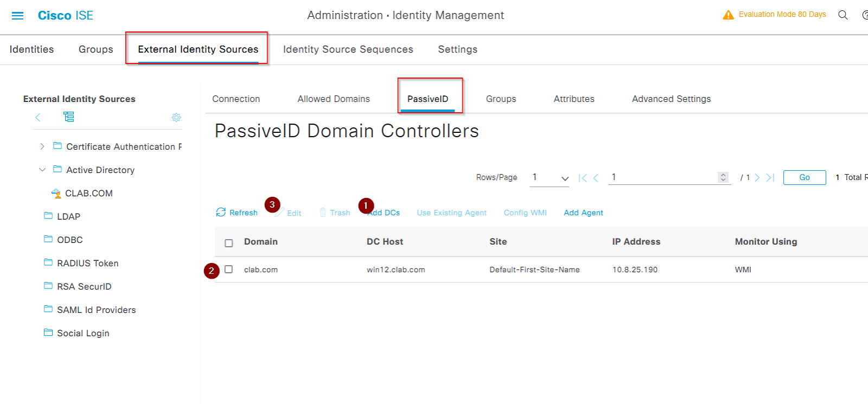The width and height of the screenshot is (868, 404).
Task: Click the DC Host column header
Action: click(385, 242)
